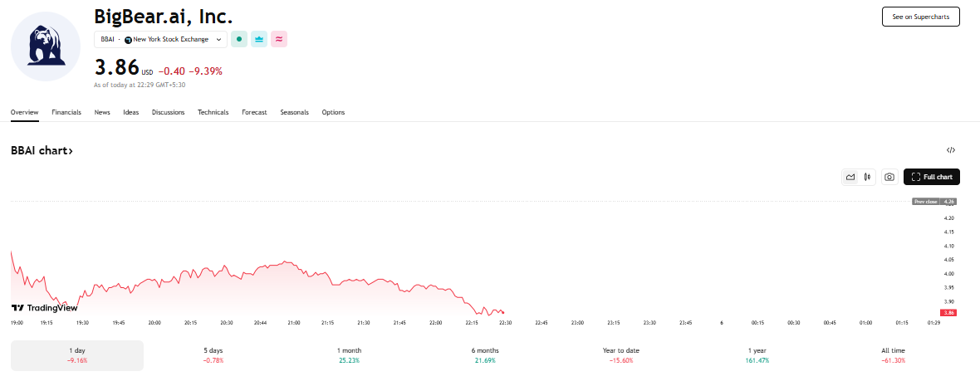980x381 pixels.
Task: Click the 21:00 time axis label
Action: (294, 323)
